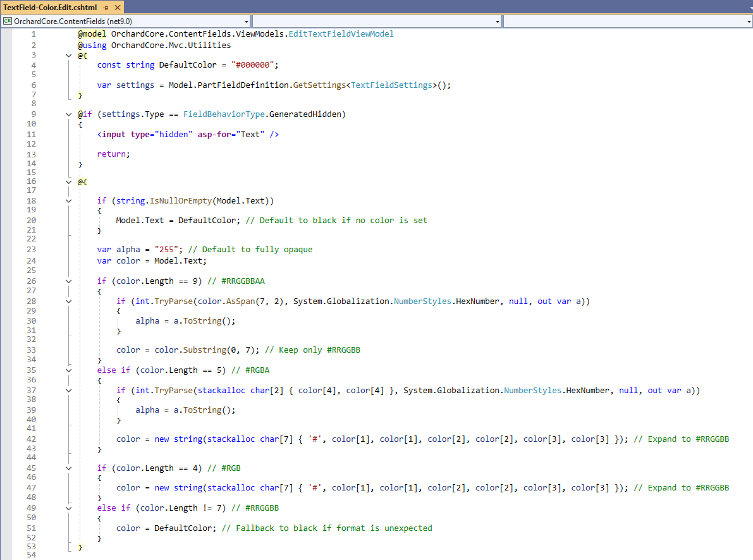Click NumberStyles on line 28
Screen dimensions: 753x560
click(422, 301)
